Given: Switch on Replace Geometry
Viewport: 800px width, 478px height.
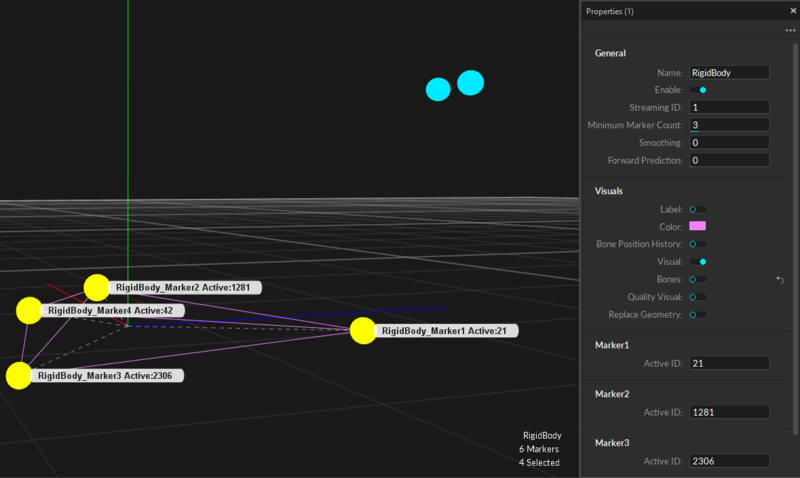Looking at the screenshot, I should [x=698, y=315].
